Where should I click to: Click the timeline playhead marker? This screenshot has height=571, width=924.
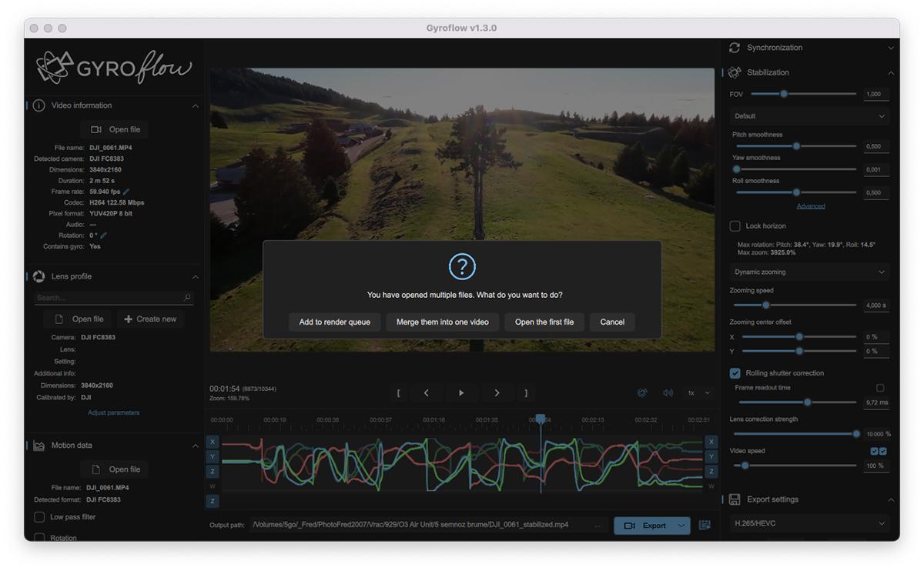pos(541,419)
